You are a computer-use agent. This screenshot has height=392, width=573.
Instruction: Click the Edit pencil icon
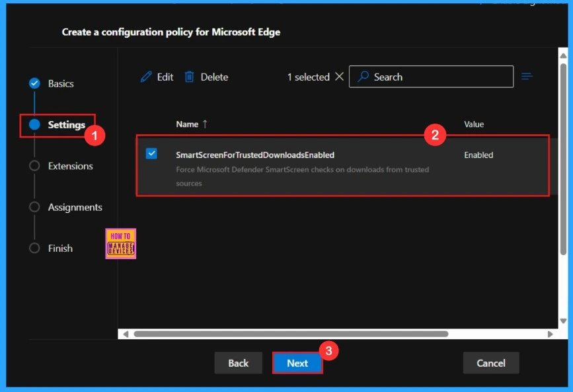pyautogui.click(x=146, y=77)
